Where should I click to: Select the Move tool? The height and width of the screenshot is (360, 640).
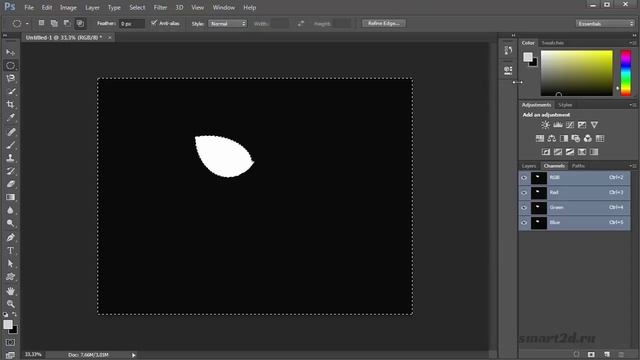[11, 52]
